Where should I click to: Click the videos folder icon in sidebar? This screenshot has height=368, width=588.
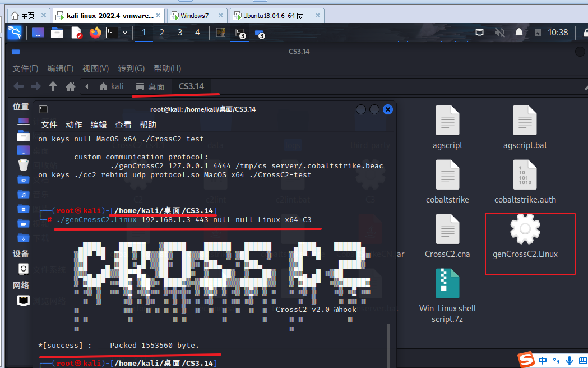[23, 224]
